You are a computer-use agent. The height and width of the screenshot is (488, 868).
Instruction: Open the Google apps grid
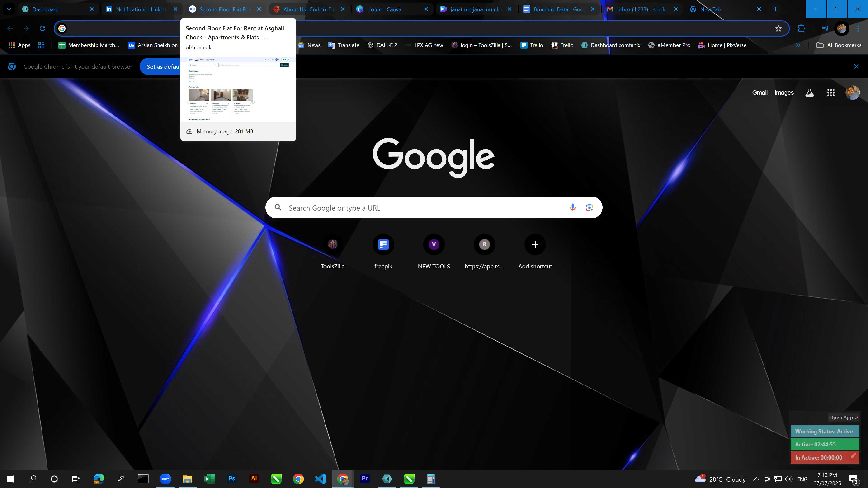(831, 93)
